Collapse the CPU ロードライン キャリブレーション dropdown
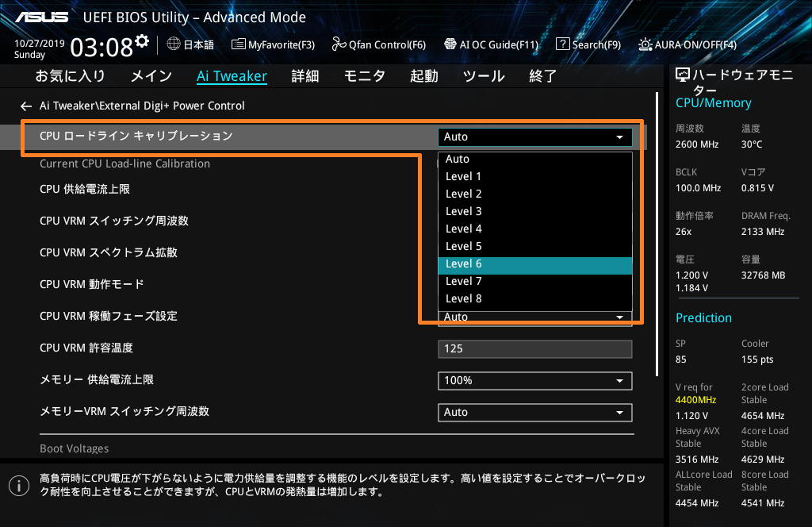This screenshot has width=812, height=527. pos(535,137)
